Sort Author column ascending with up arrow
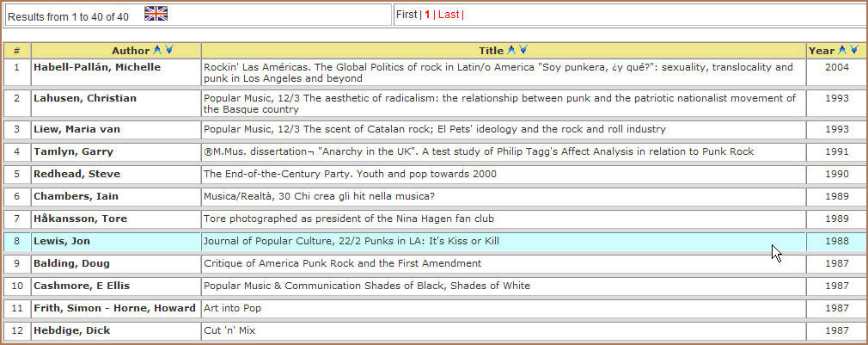This screenshot has width=868, height=345. [x=157, y=51]
